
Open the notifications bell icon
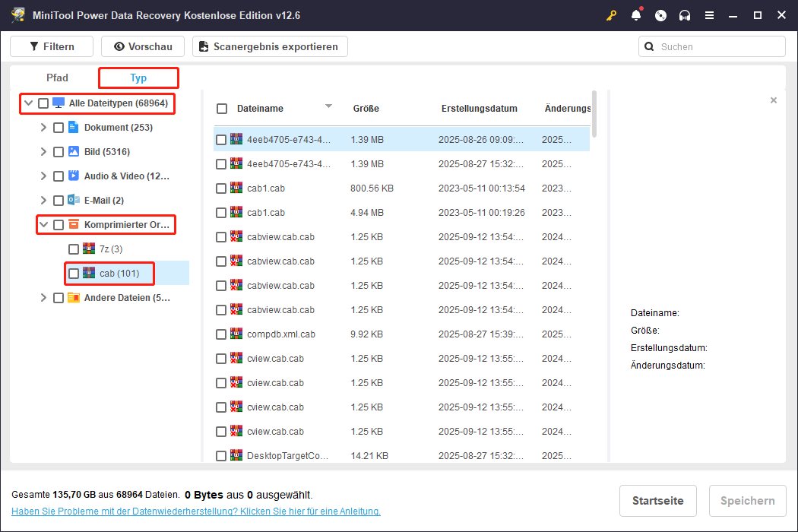point(636,15)
